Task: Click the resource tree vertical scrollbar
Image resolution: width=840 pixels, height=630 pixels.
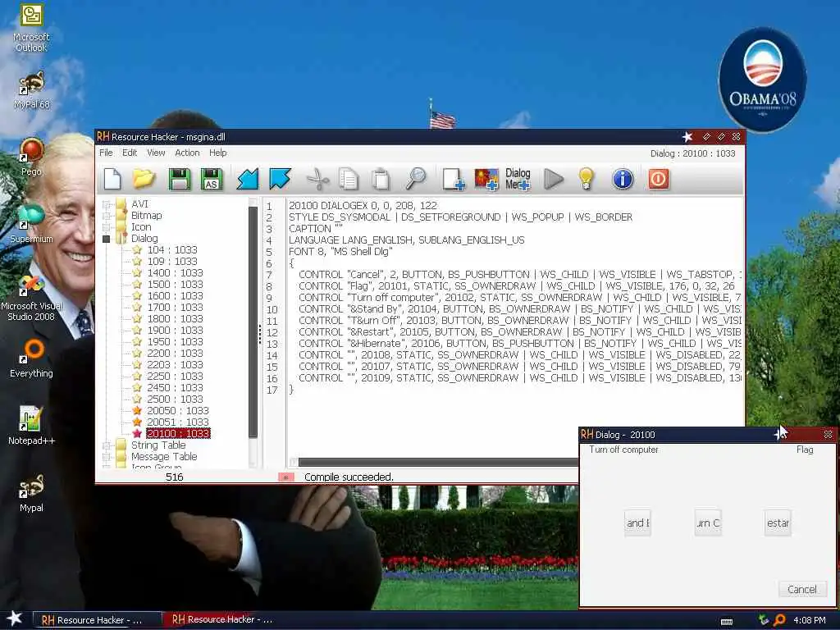Action: coord(253,322)
